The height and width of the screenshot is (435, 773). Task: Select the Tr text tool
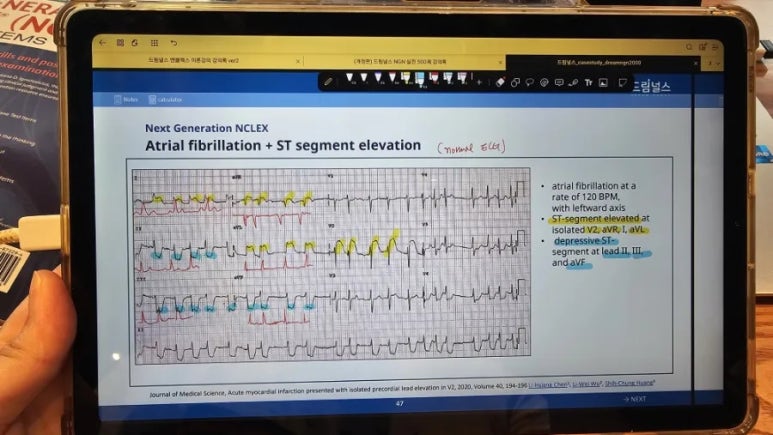pyautogui.click(x=588, y=83)
